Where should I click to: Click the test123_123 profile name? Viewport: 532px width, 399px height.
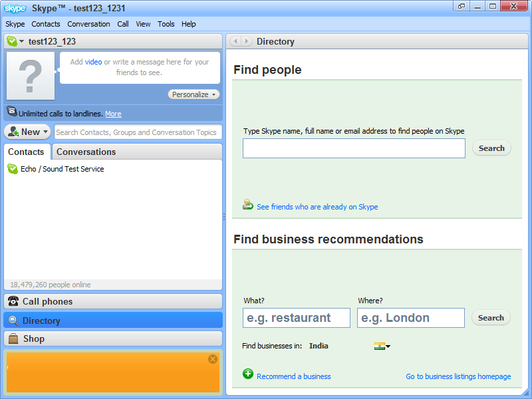[52, 41]
